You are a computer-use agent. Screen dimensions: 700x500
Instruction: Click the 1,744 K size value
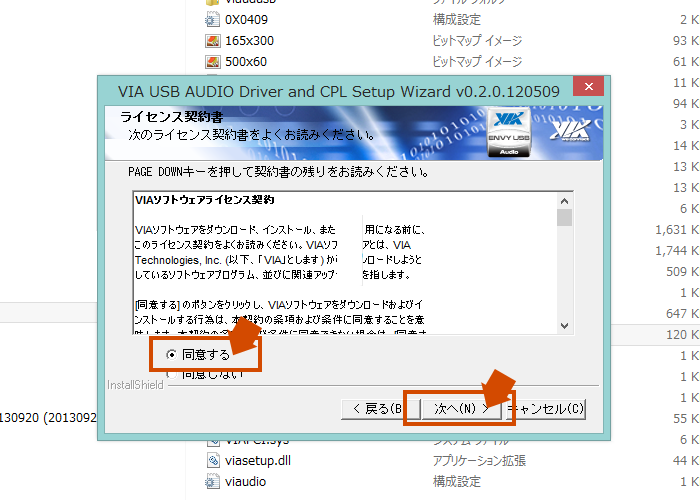(x=676, y=250)
